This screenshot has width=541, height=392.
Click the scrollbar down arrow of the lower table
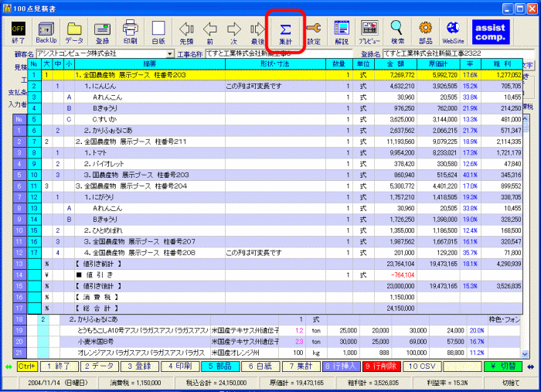pyautogui.click(x=525, y=354)
